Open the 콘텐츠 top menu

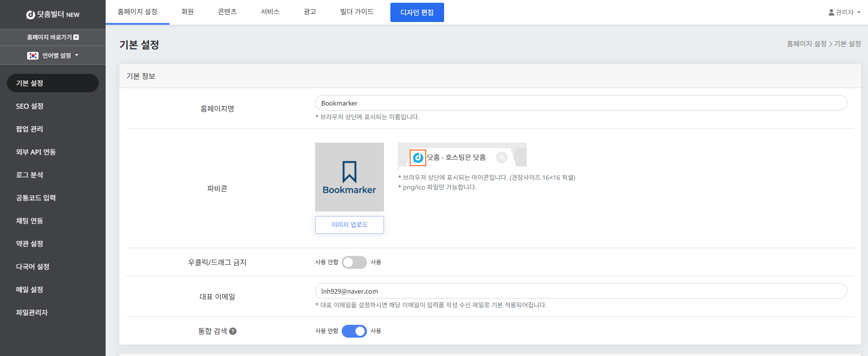coord(227,12)
